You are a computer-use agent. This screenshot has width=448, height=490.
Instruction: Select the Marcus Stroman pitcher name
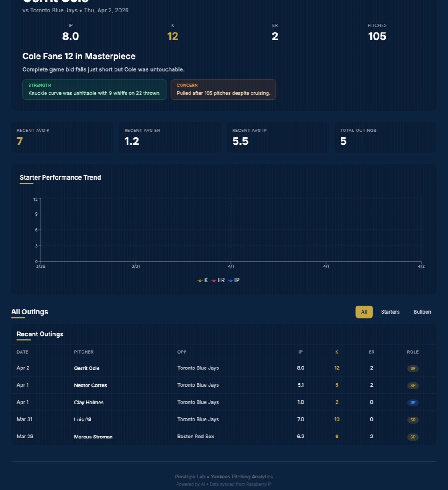pos(93,437)
